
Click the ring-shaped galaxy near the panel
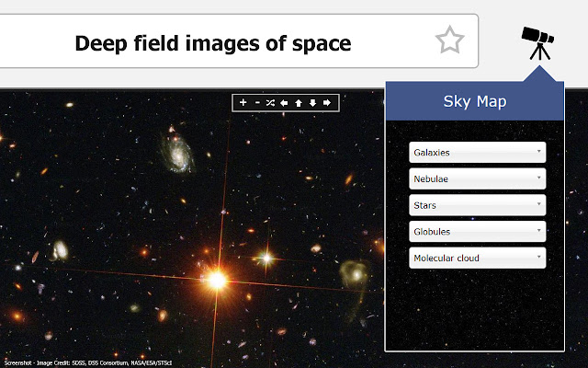[354, 273]
